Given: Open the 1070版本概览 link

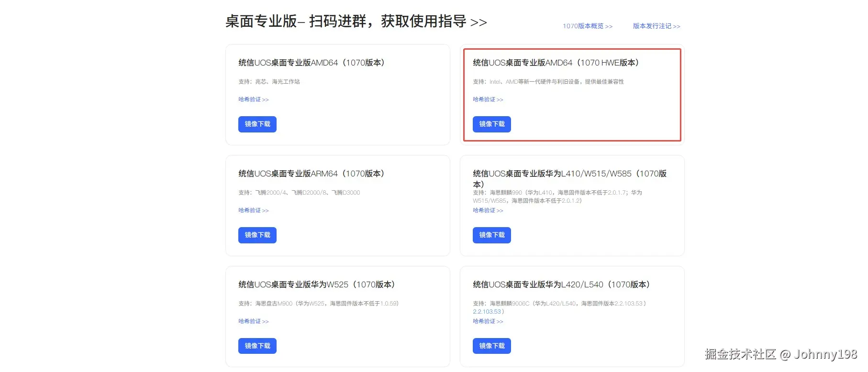Looking at the screenshot, I should pyautogui.click(x=587, y=26).
